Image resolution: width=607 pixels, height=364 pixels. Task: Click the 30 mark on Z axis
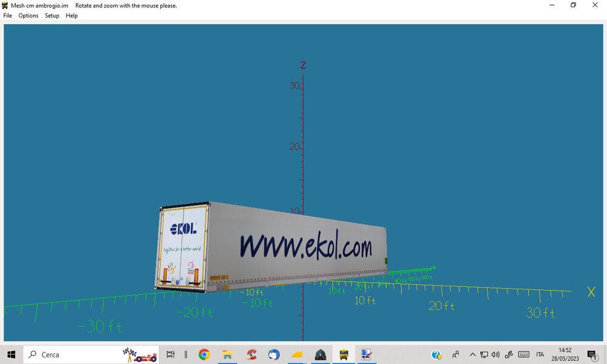click(x=294, y=85)
